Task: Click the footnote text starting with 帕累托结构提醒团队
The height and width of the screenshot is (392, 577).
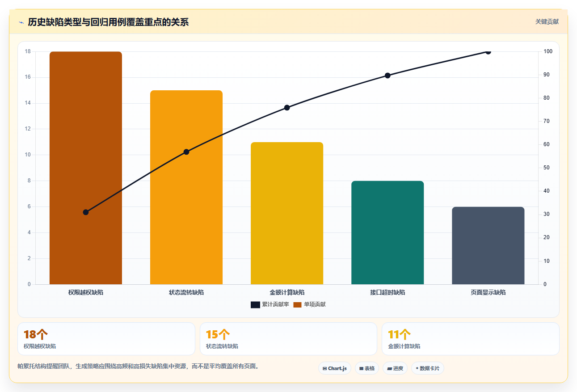Action: [138, 366]
